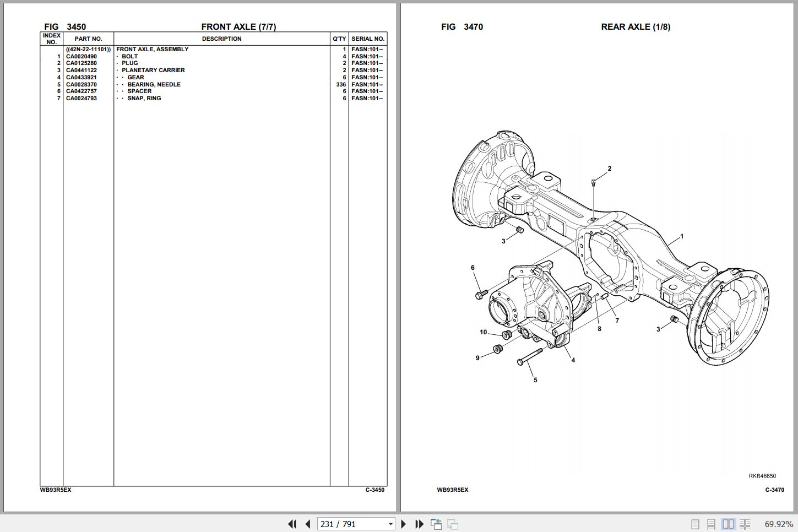The height and width of the screenshot is (532, 798).
Task: Click the previous view button
Action: (436, 524)
